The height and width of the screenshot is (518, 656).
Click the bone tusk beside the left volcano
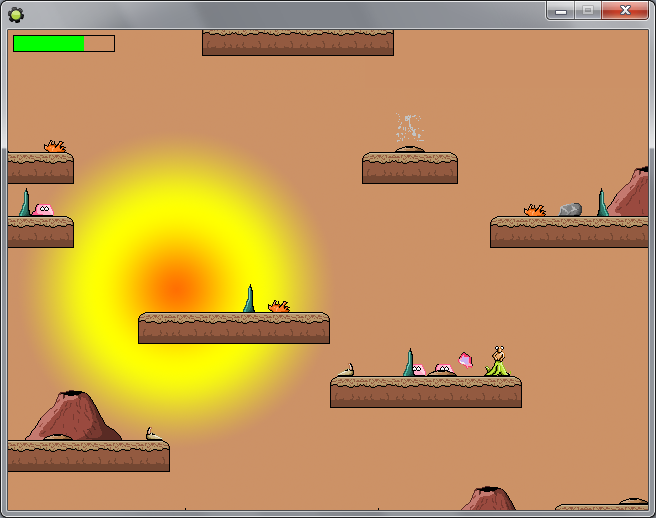(x=153, y=434)
